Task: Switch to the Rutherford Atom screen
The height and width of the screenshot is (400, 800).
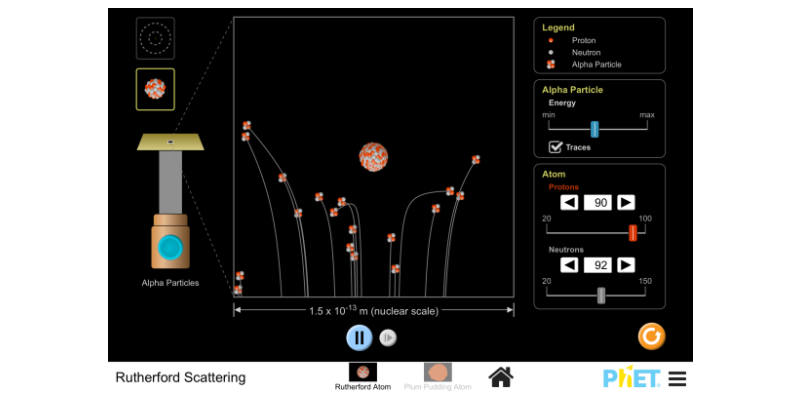Action: pyautogui.click(x=362, y=373)
